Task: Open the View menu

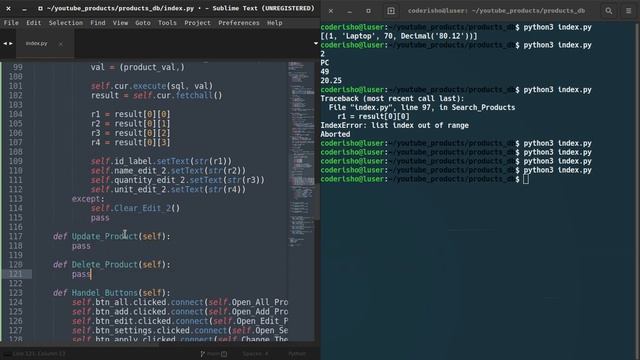Action: click(x=120, y=23)
